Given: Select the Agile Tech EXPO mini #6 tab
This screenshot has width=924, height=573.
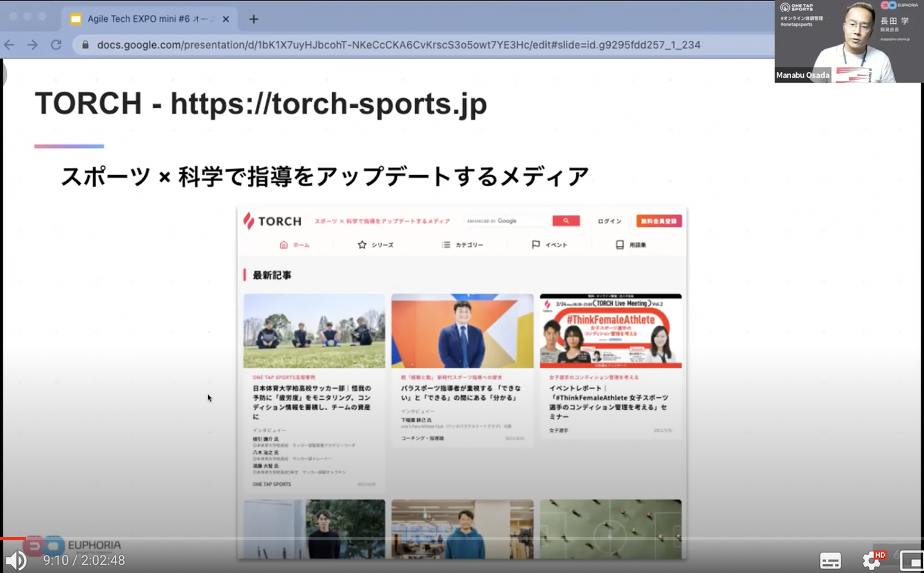Looking at the screenshot, I should click(150, 19).
